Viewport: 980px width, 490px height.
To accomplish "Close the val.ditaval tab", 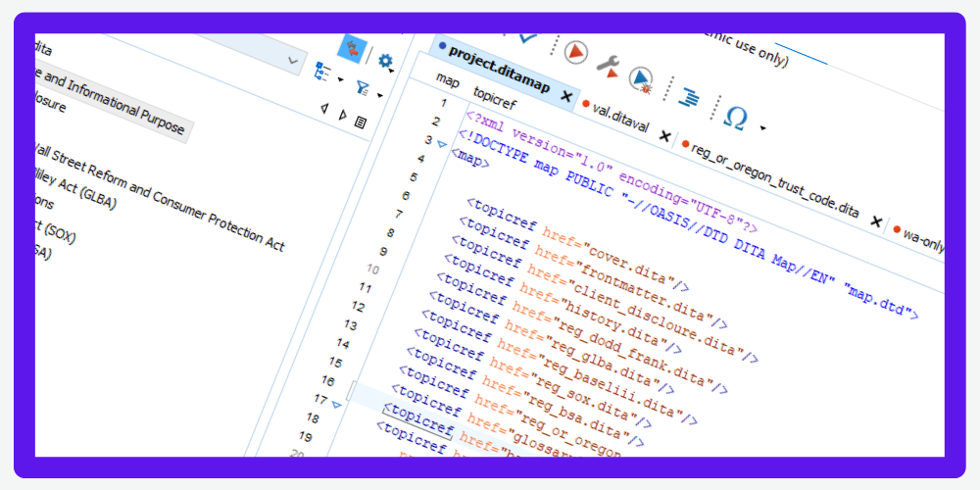I will click(665, 136).
